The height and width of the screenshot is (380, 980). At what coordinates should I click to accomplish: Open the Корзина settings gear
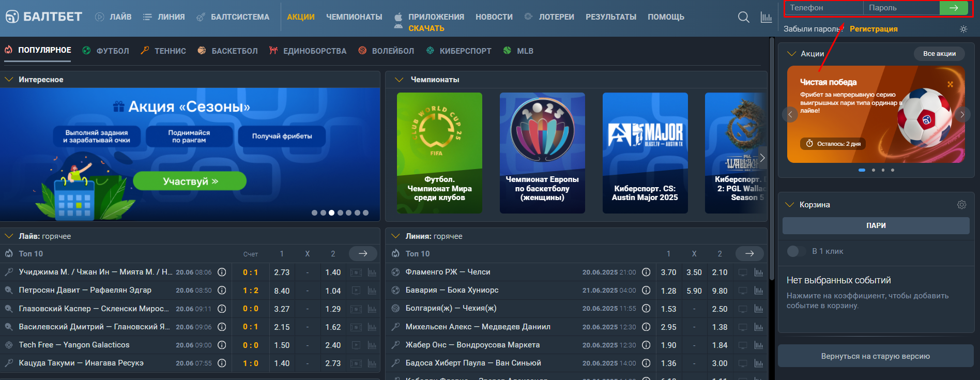[961, 205]
